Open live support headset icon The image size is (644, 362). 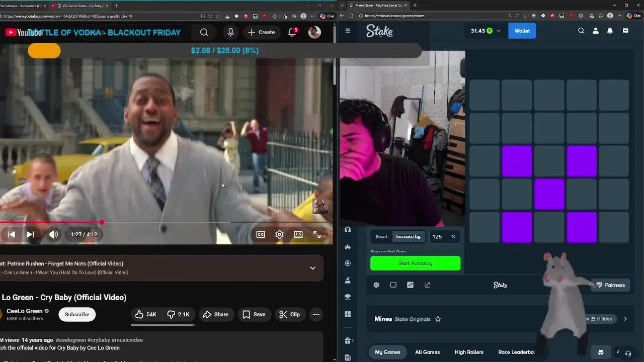[628, 353]
